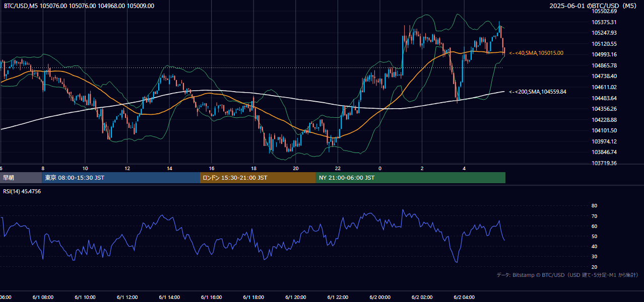Click price axis value 105247.93
Viewport: 644px width, 302px height.
click(604, 33)
